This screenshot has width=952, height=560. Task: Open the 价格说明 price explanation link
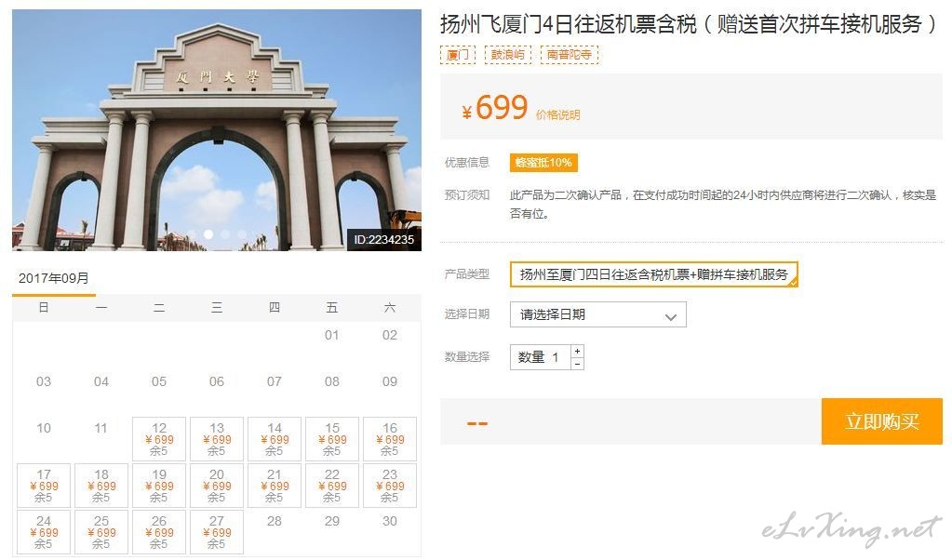coord(558,114)
